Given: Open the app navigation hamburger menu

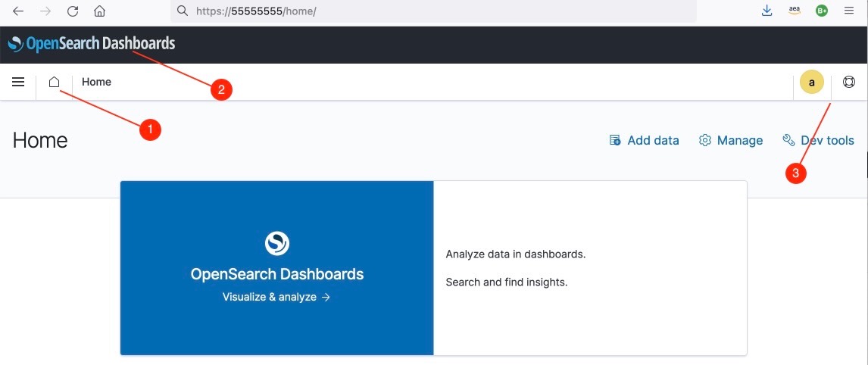Looking at the screenshot, I should pyautogui.click(x=18, y=82).
